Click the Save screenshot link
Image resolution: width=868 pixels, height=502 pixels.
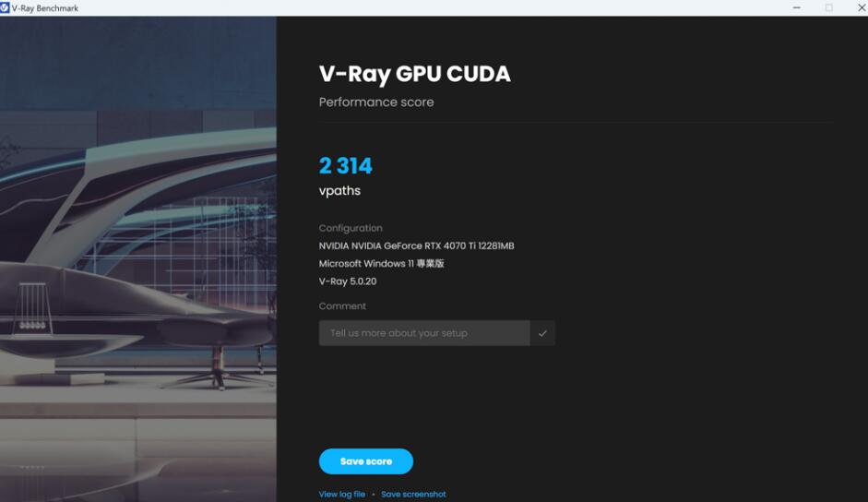(413, 495)
